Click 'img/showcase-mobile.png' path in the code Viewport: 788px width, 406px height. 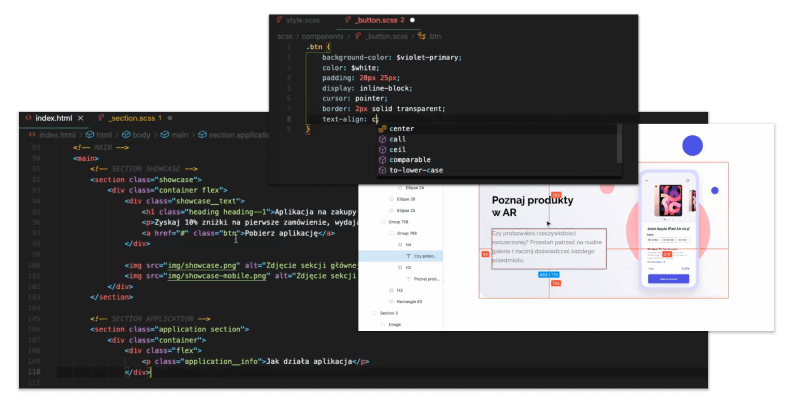(x=217, y=276)
